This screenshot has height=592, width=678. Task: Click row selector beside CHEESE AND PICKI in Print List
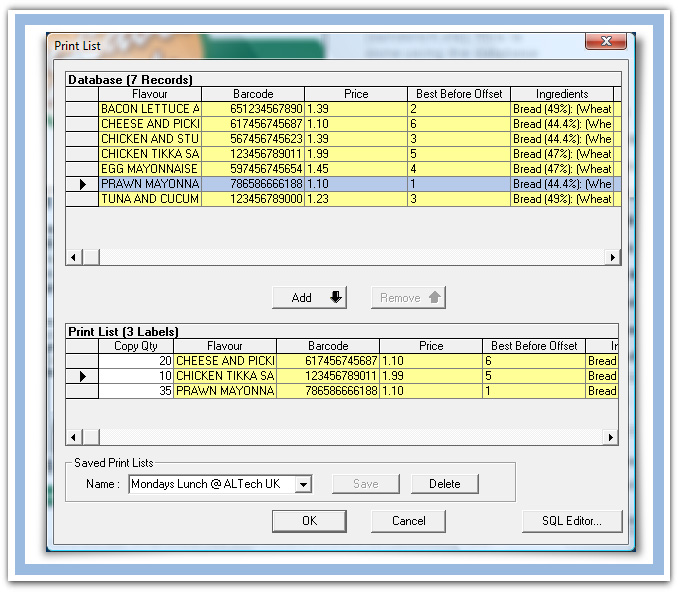click(82, 361)
